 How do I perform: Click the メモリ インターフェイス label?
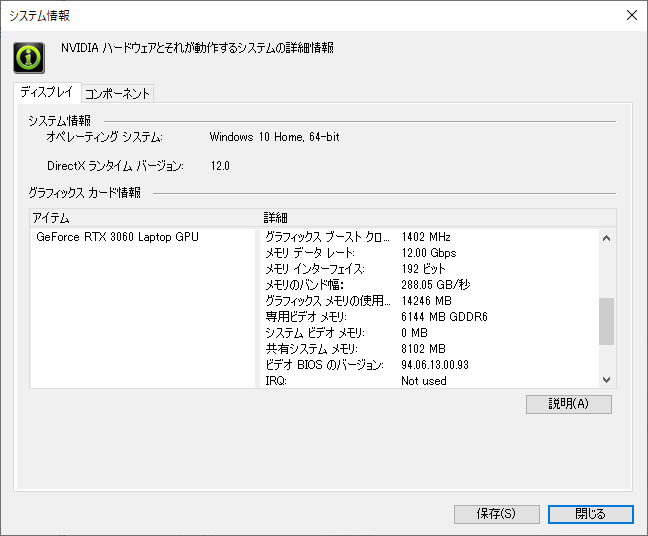pos(314,269)
